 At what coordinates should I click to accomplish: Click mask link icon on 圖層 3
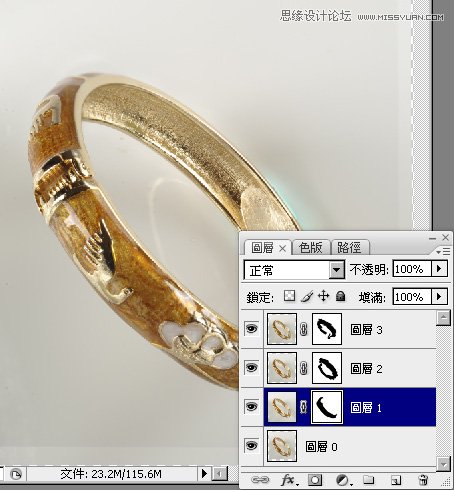coord(303,329)
